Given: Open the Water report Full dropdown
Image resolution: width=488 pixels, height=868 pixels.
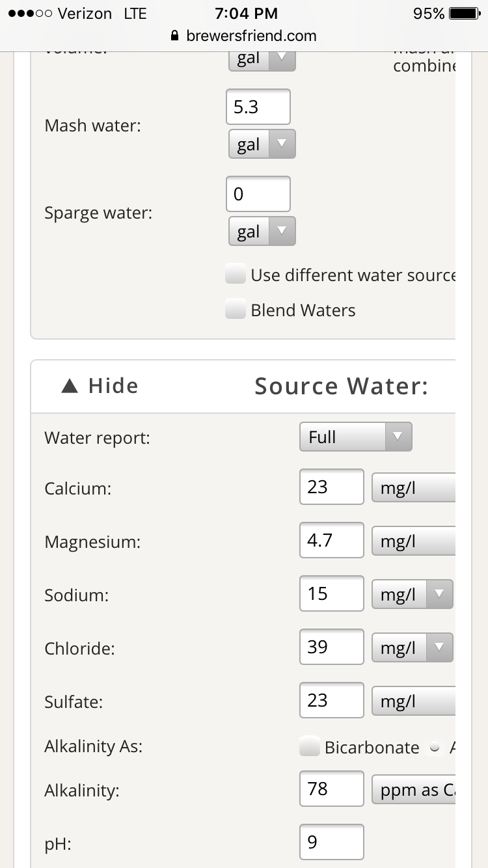Looking at the screenshot, I should click(x=356, y=437).
